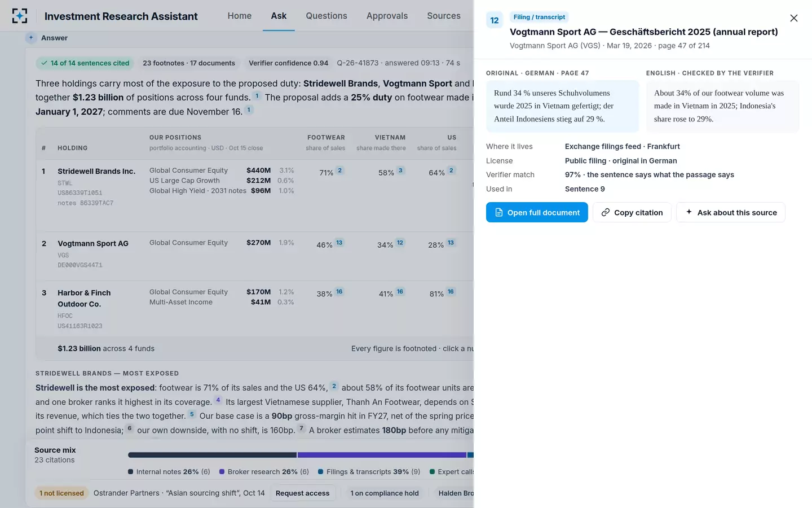Click the 'Filings & transcripts 39%' legend entry
Screen dimensions: 812x508
tap(369, 472)
